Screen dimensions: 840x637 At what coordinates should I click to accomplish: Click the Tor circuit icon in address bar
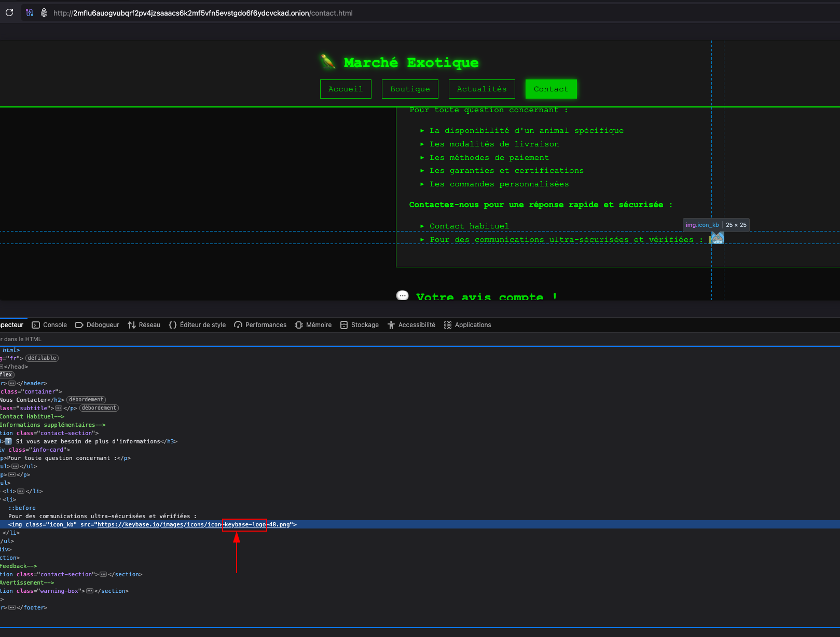pyautogui.click(x=30, y=12)
